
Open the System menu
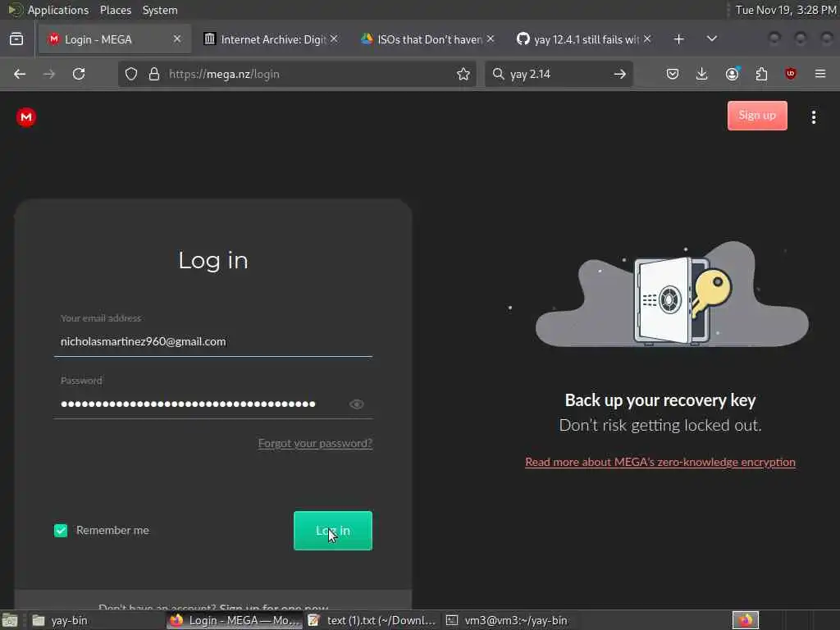pos(160,10)
